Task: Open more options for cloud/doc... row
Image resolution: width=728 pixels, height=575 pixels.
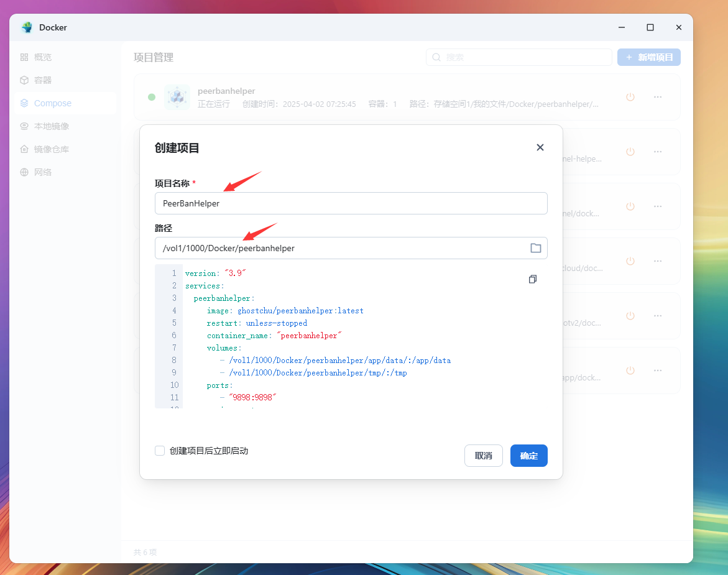Action: point(657,261)
